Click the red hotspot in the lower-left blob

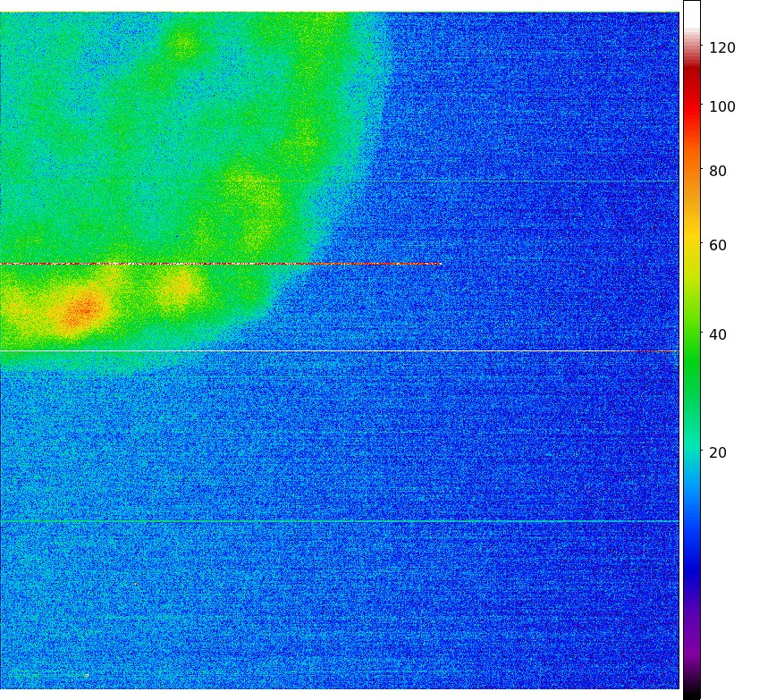[82, 310]
